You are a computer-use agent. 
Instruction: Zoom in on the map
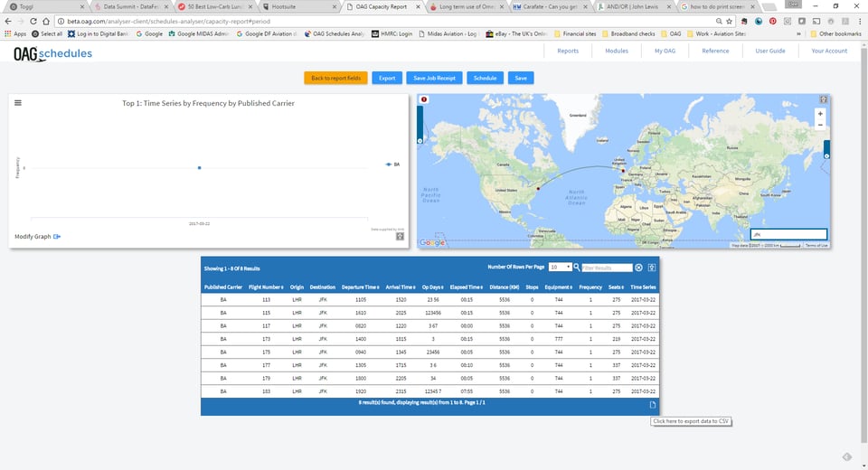coord(820,114)
